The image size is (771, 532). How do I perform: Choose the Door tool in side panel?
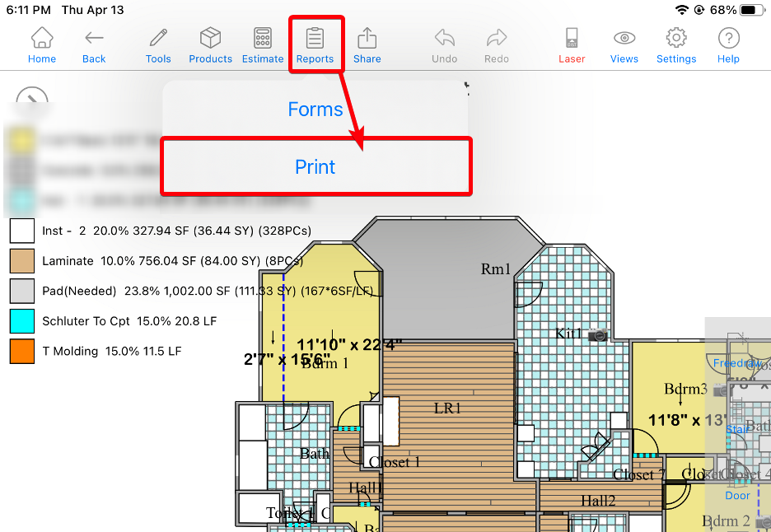[x=737, y=496]
